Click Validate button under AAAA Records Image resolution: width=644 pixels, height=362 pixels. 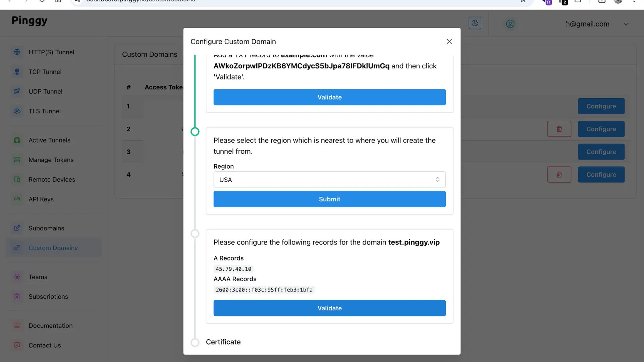tap(329, 308)
